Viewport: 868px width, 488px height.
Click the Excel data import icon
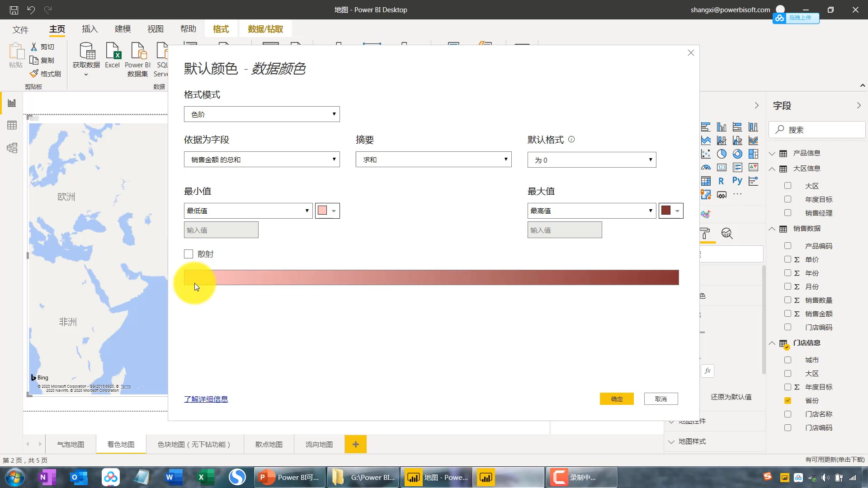coord(112,55)
